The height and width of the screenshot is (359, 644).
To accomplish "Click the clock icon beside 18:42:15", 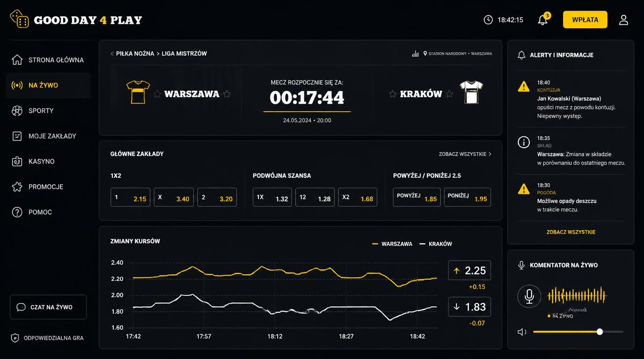I will [488, 20].
